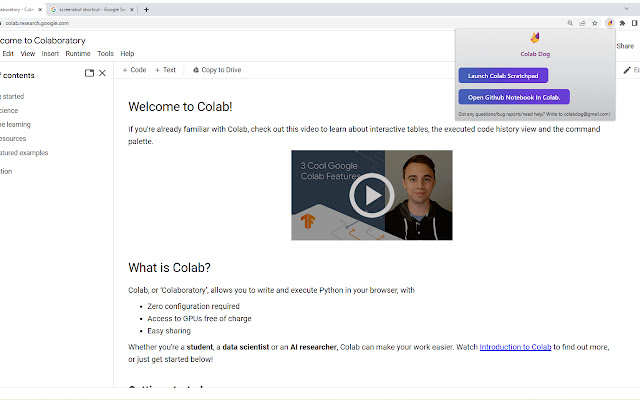Open the Tools menu
The width and height of the screenshot is (640, 400).
pos(105,53)
